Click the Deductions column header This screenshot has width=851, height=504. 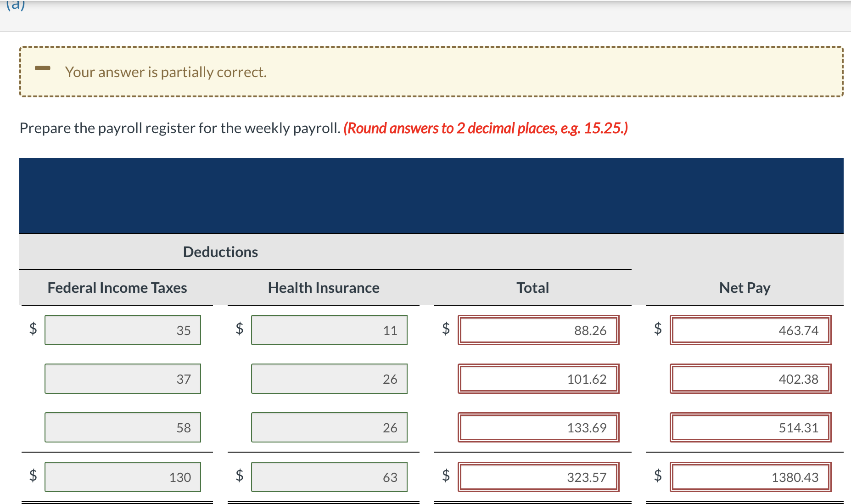pos(220,252)
